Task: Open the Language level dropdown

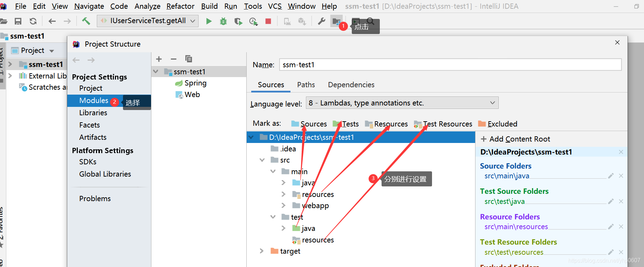Action: 402,103
